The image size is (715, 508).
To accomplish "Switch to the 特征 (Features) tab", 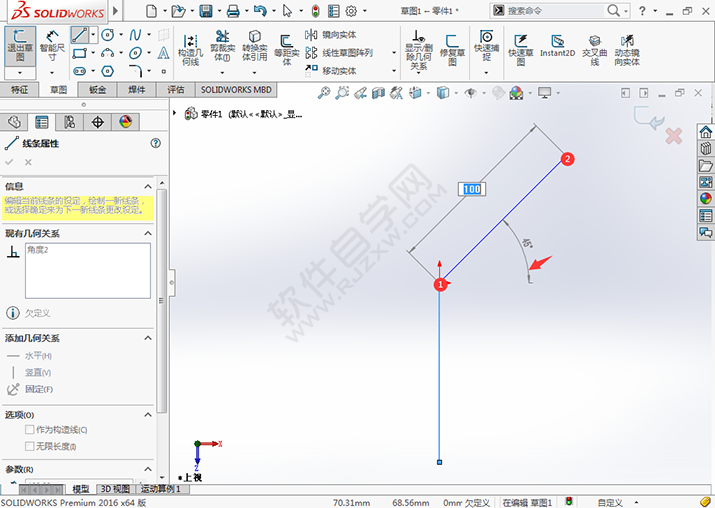I will 19,90.
